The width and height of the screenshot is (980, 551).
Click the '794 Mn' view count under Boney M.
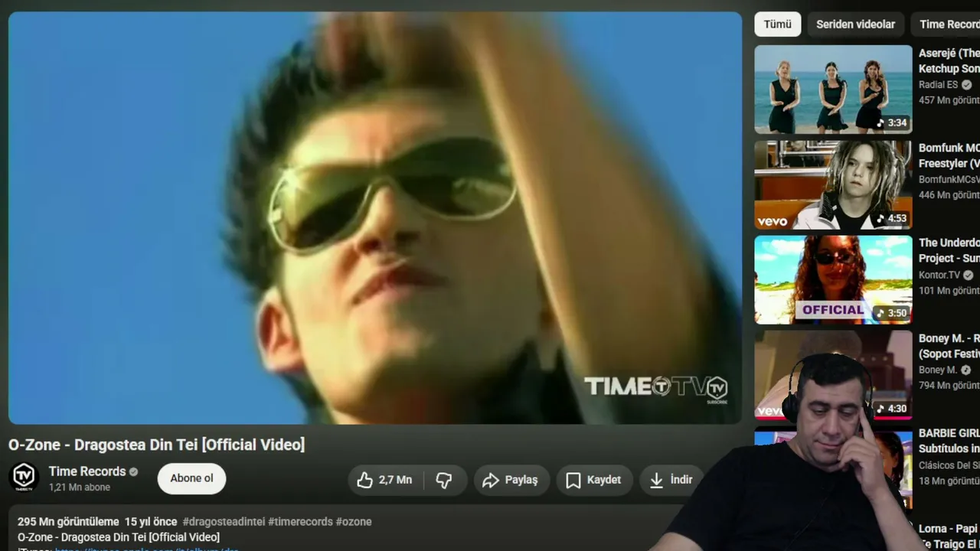pos(949,385)
